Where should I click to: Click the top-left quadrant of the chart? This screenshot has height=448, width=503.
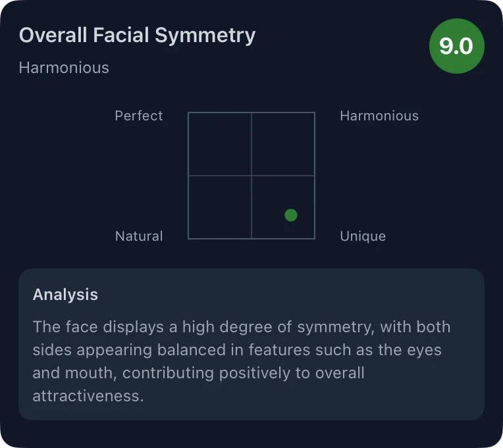pos(220,144)
